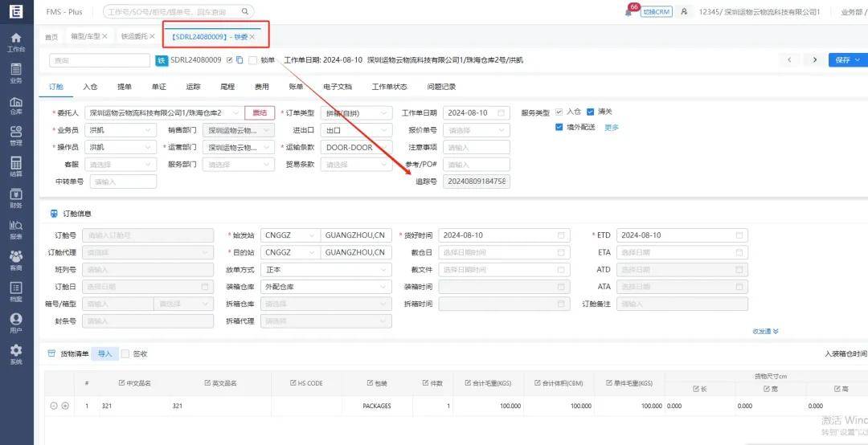Open notifications bell with 66 badge
This screenshot has width=868, height=445.
click(628, 11)
